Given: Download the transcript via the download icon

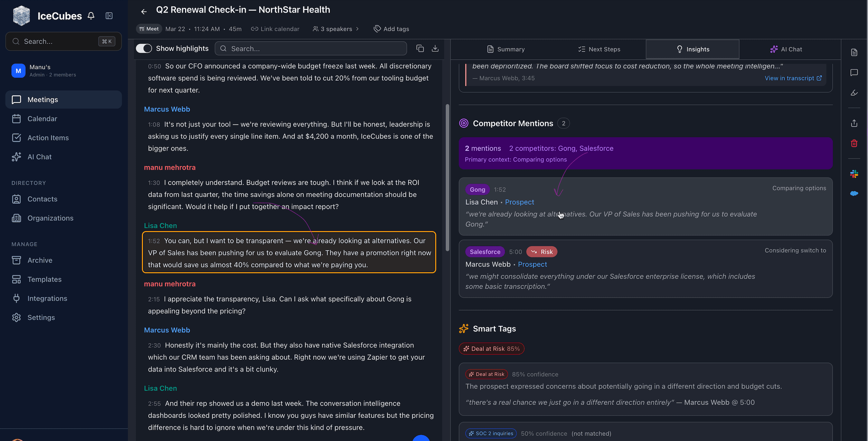Looking at the screenshot, I should pos(435,48).
